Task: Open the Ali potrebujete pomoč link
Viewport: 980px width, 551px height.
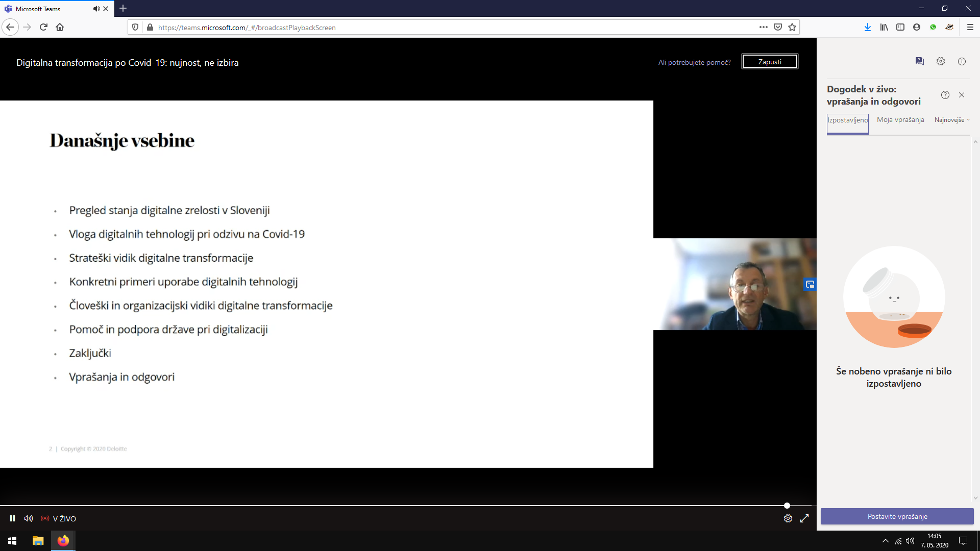Action: [694, 62]
